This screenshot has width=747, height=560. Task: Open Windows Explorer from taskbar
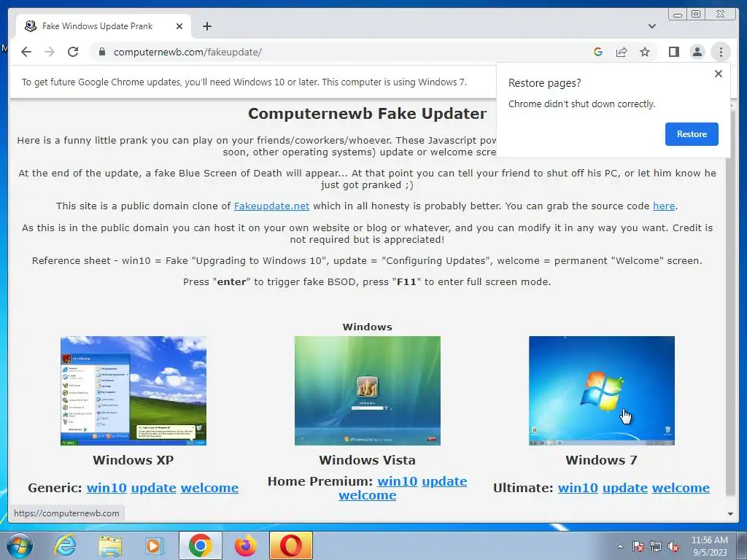(110, 545)
